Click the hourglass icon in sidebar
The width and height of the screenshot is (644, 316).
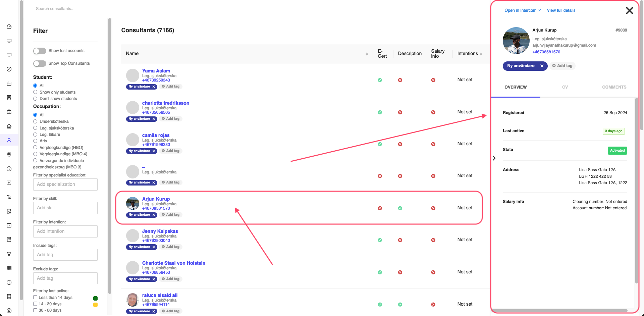9,183
